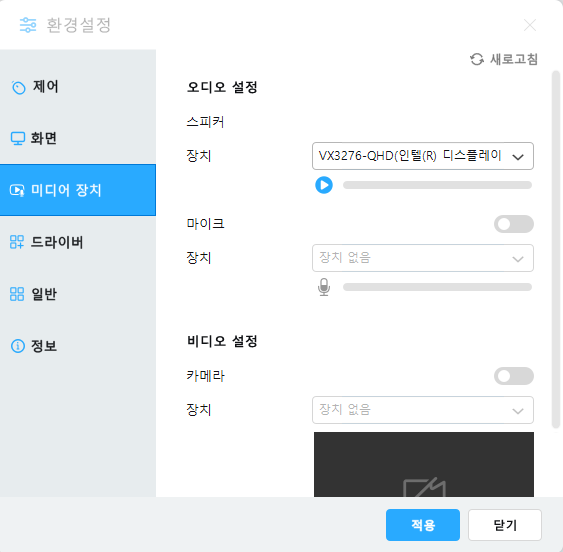Toggle the 마이크 switch on
The height and width of the screenshot is (552, 563).
(514, 224)
